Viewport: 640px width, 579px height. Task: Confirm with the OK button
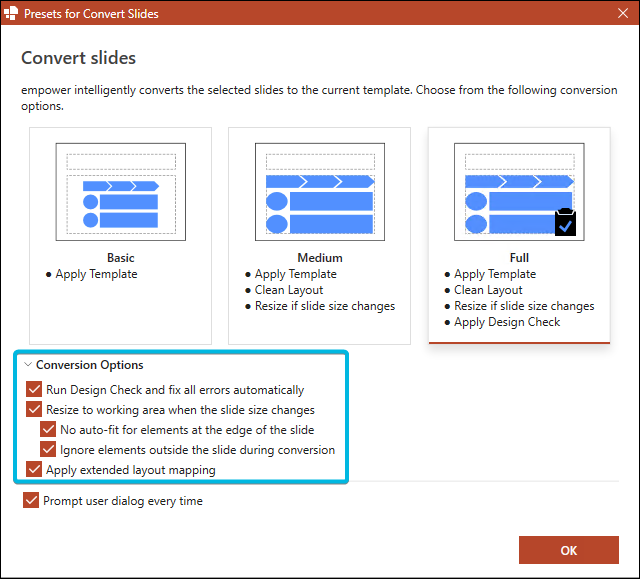point(569,550)
